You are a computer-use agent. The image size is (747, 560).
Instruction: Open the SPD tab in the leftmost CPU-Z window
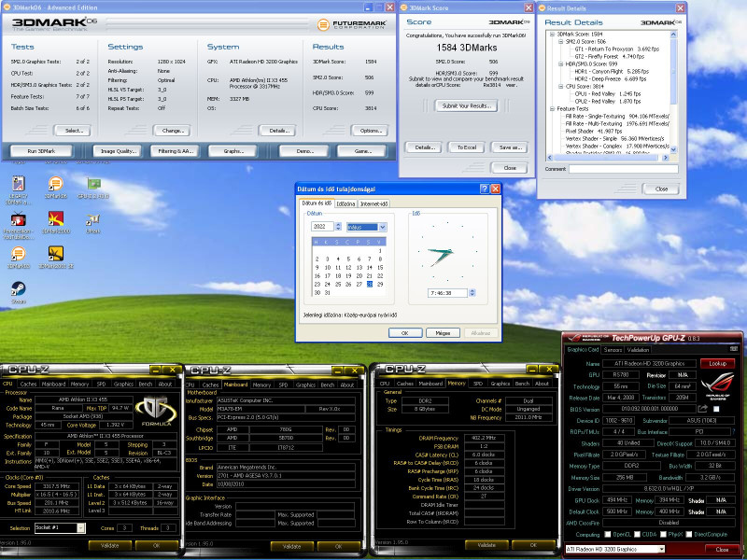point(102,384)
